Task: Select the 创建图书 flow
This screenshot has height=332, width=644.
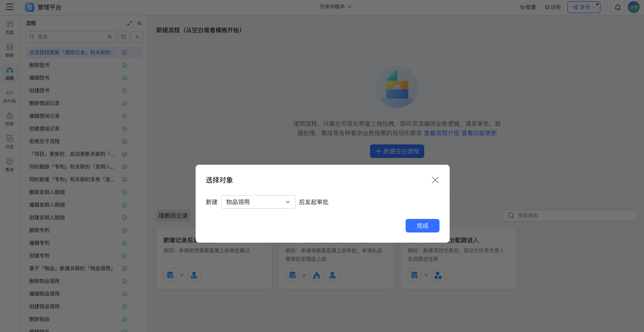Action: [84, 91]
